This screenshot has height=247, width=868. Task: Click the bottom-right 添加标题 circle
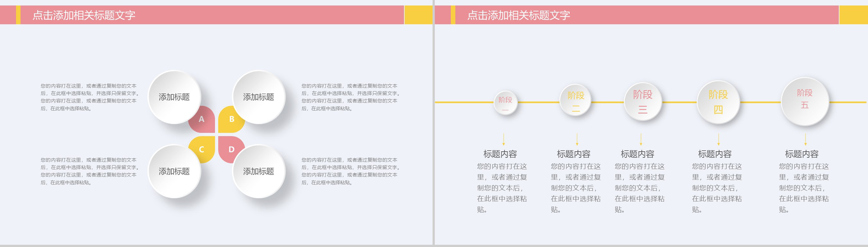258,171
